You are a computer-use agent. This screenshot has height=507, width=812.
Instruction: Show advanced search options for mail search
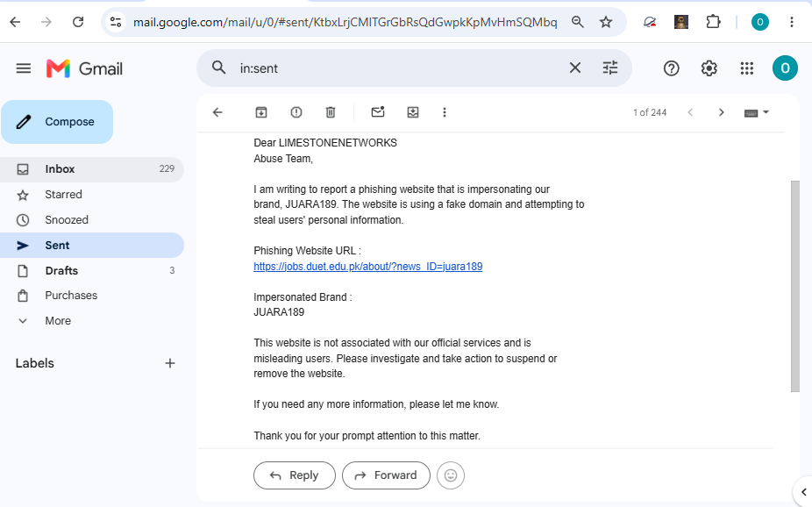click(610, 68)
